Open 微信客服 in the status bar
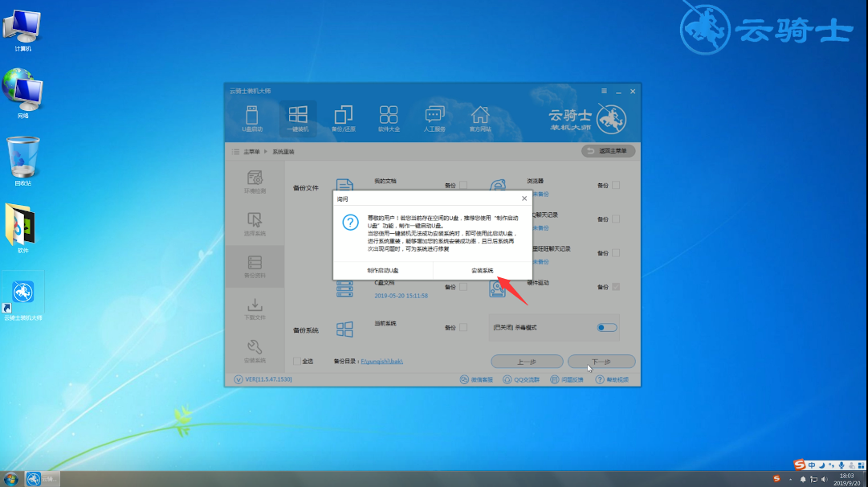The image size is (868, 487). point(476,379)
